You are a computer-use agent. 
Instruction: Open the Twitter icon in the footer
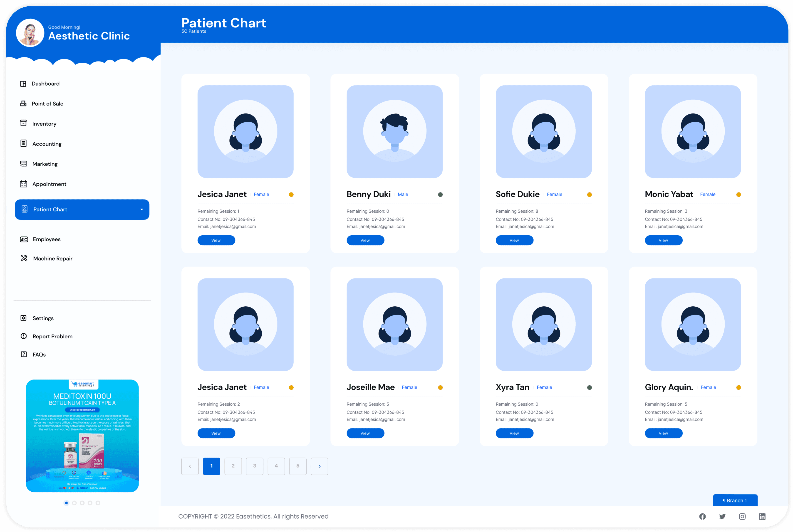pos(722,516)
